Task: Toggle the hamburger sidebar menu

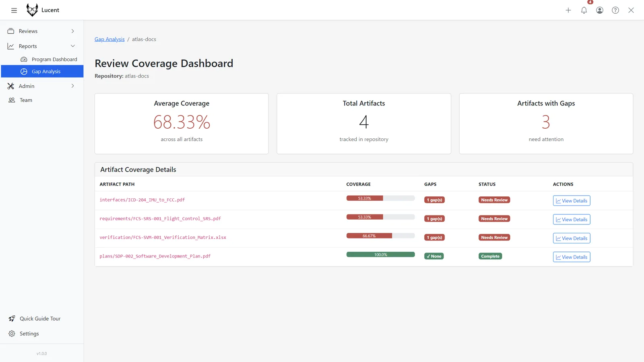Action: point(14,10)
